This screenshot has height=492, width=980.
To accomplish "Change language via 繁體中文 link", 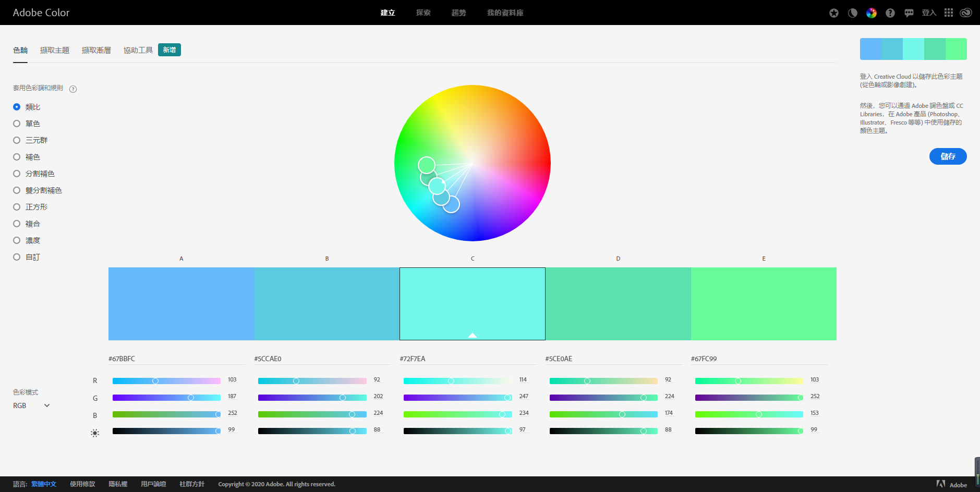I will (x=44, y=484).
